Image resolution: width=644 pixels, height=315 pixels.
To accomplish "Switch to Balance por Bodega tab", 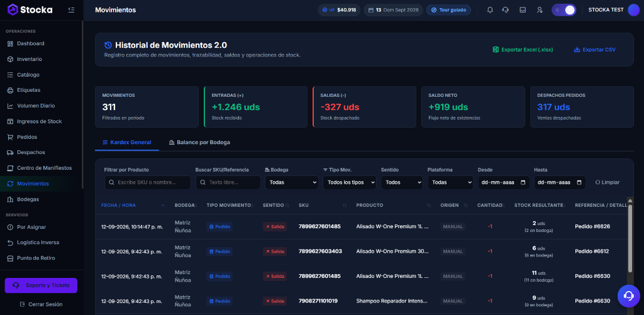I will 199,143.
